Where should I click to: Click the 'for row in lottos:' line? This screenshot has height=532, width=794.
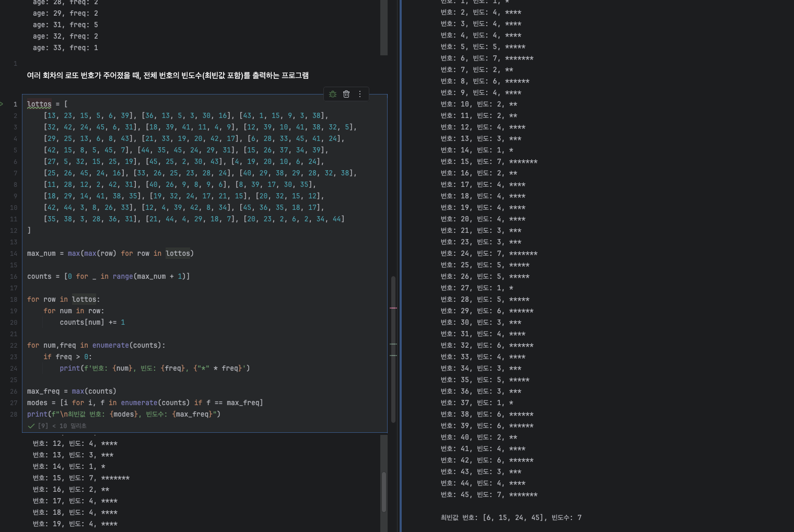[64, 299]
